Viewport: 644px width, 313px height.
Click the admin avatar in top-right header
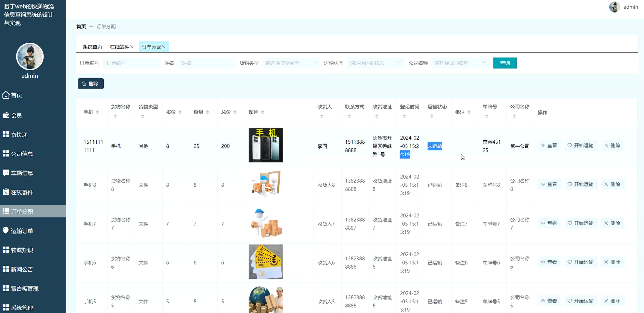tap(615, 7)
